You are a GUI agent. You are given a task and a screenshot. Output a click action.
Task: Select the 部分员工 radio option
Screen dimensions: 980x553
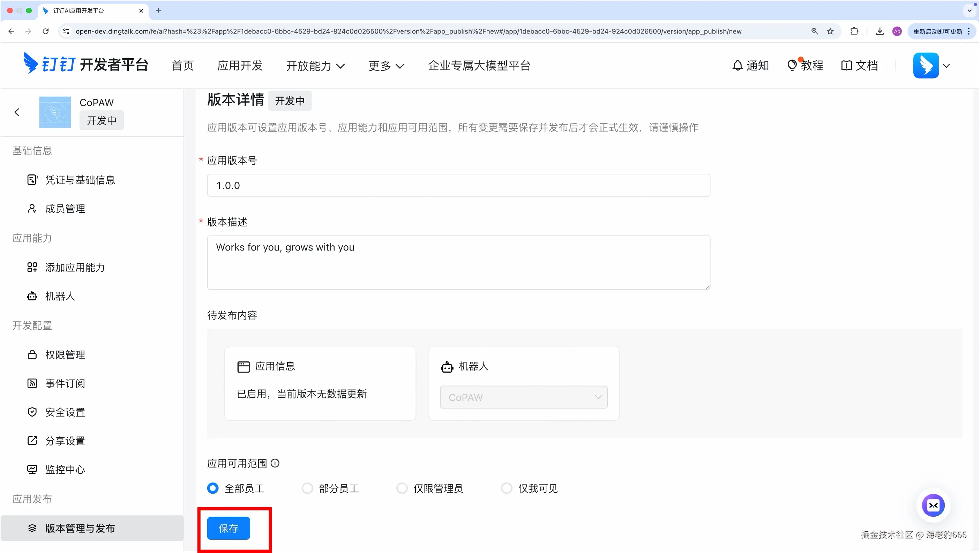coord(307,488)
